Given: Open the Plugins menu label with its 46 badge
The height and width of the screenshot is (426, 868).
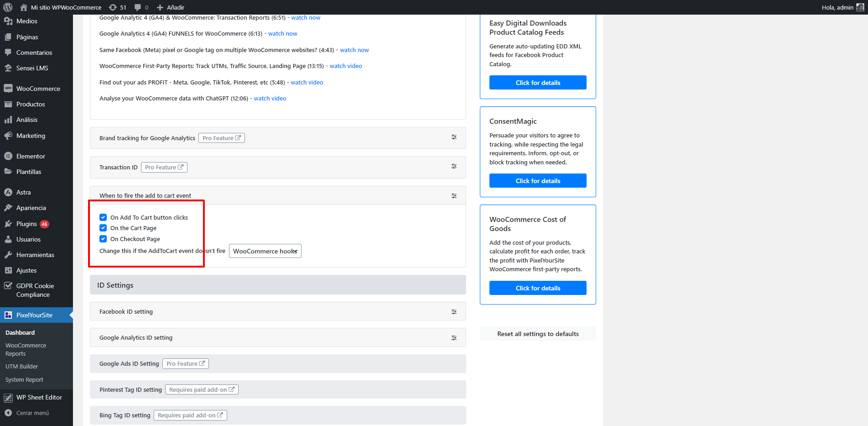Looking at the screenshot, I should [32, 224].
